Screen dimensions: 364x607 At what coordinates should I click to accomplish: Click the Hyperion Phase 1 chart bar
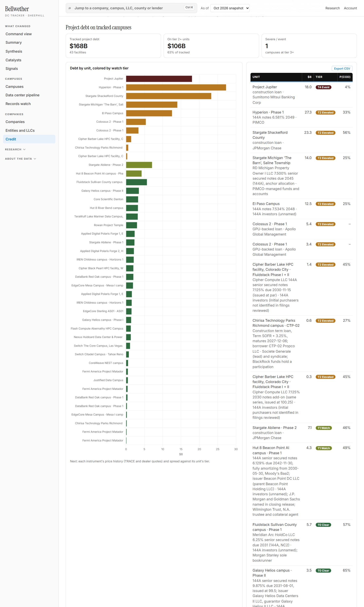pyautogui.click(x=176, y=87)
